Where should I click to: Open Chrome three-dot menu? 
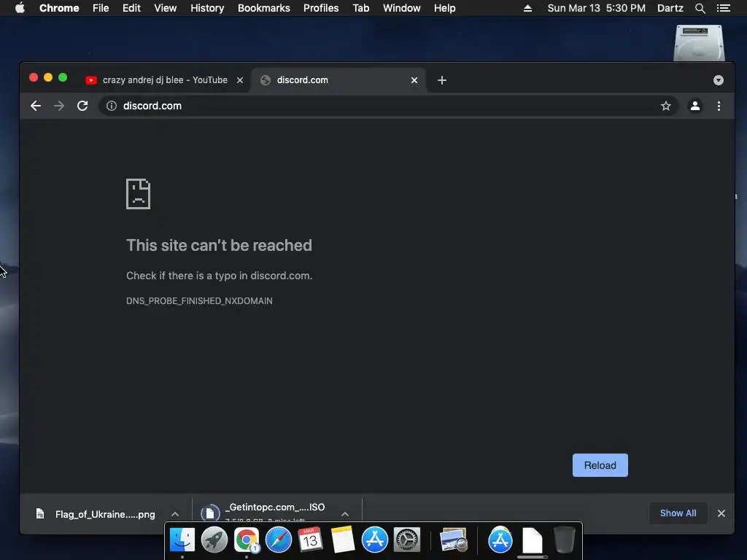[719, 106]
